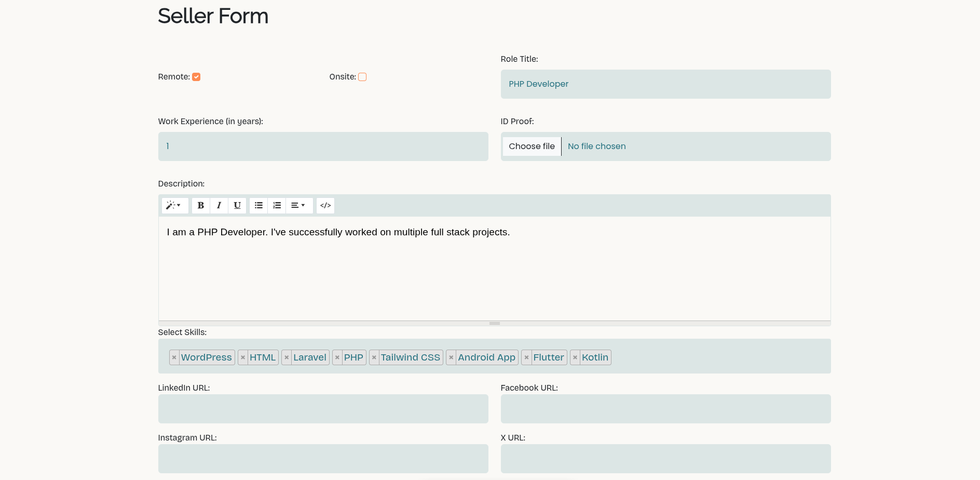Toggle bold formatting in description editor
This screenshot has height=480, width=980.
click(x=201, y=205)
